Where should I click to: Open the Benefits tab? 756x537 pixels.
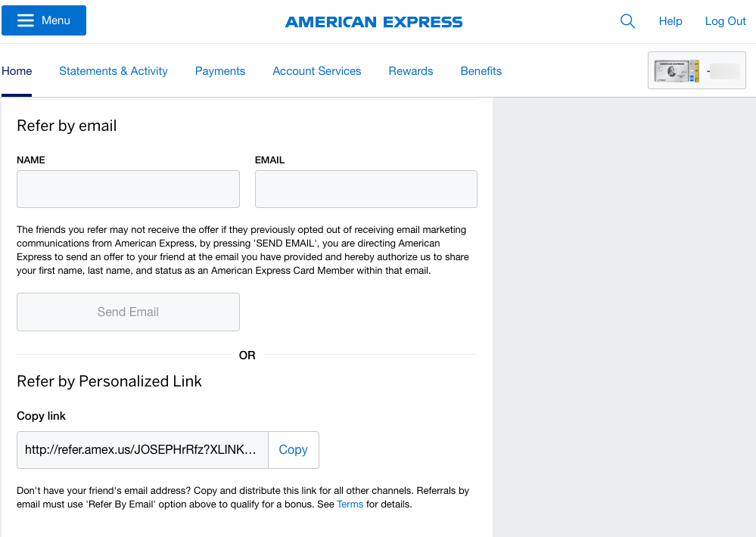[481, 71]
